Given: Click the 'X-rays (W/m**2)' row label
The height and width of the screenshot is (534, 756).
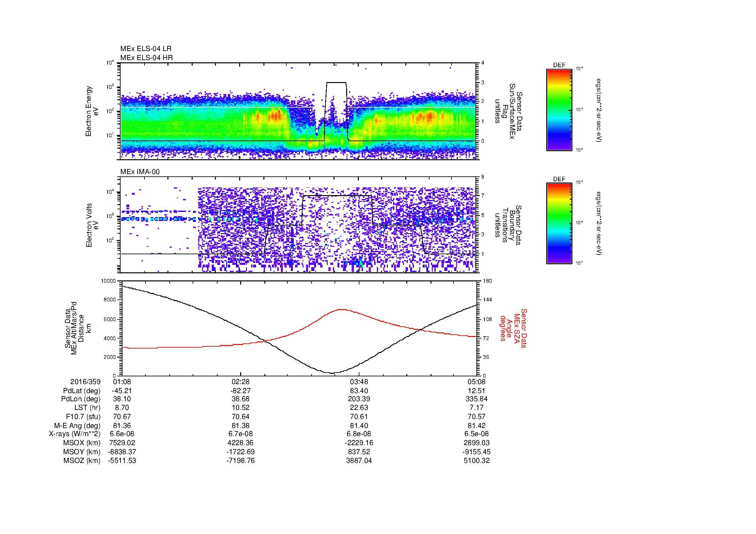Looking at the screenshot, I should [75, 434].
